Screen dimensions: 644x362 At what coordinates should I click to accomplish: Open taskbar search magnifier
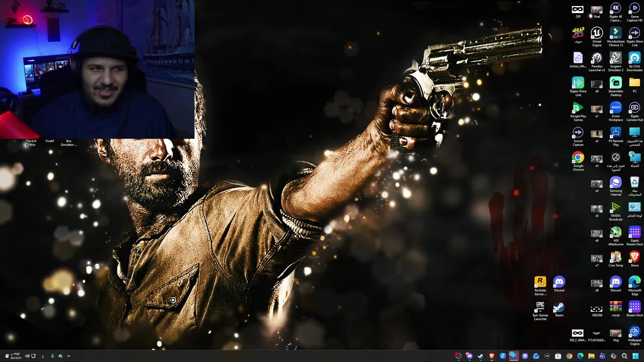point(624,356)
